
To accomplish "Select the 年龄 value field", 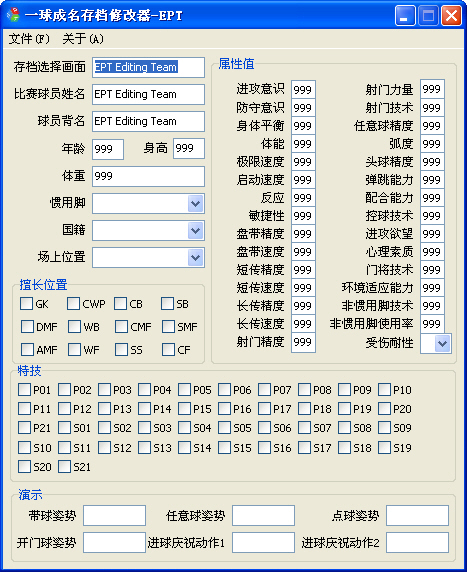I will 108,149.
